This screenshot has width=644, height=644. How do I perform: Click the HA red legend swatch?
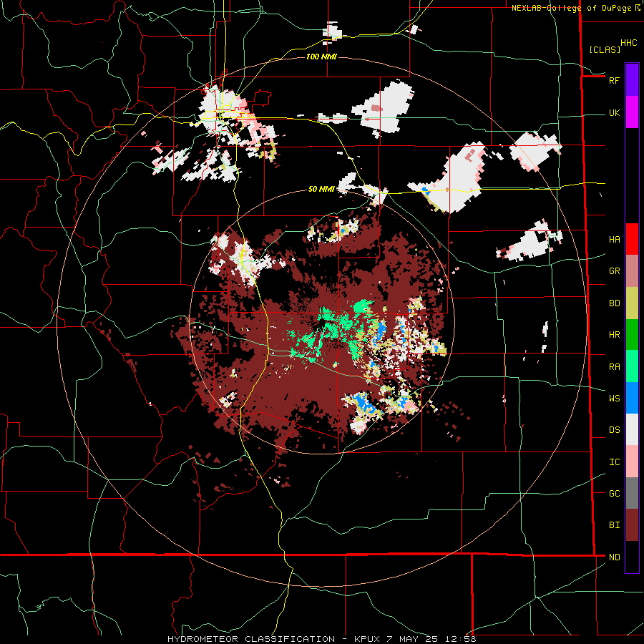click(x=632, y=239)
